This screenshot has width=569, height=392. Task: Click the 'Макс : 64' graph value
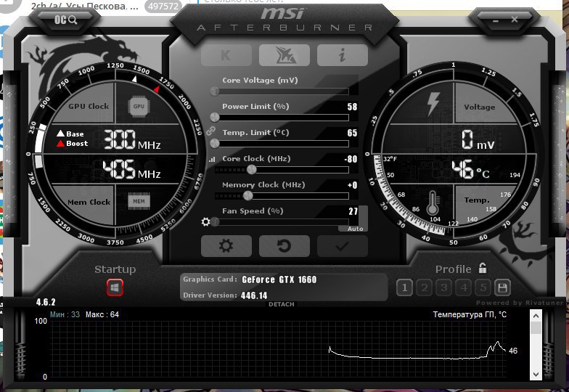pos(102,314)
